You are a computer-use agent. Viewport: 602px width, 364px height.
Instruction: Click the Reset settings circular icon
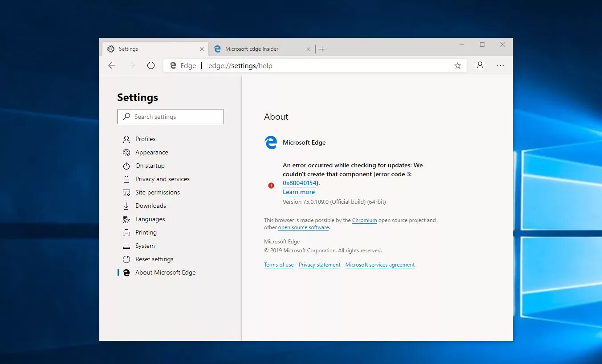coord(126,259)
